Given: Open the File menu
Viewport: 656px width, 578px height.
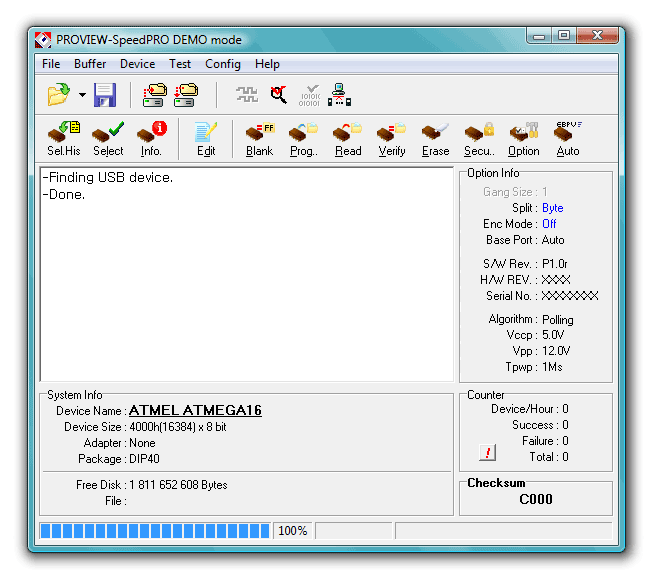Looking at the screenshot, I should click(x=51, y=64).
